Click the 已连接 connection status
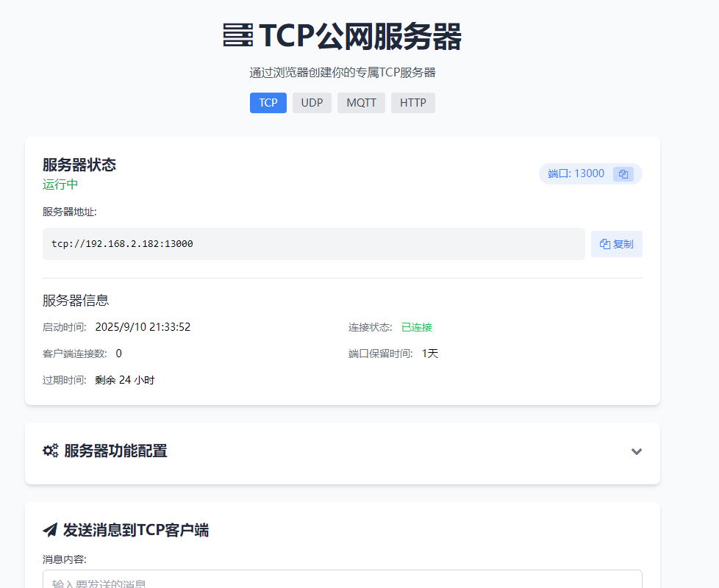Viewport: 719px width, 588px height. coord(416,327)
